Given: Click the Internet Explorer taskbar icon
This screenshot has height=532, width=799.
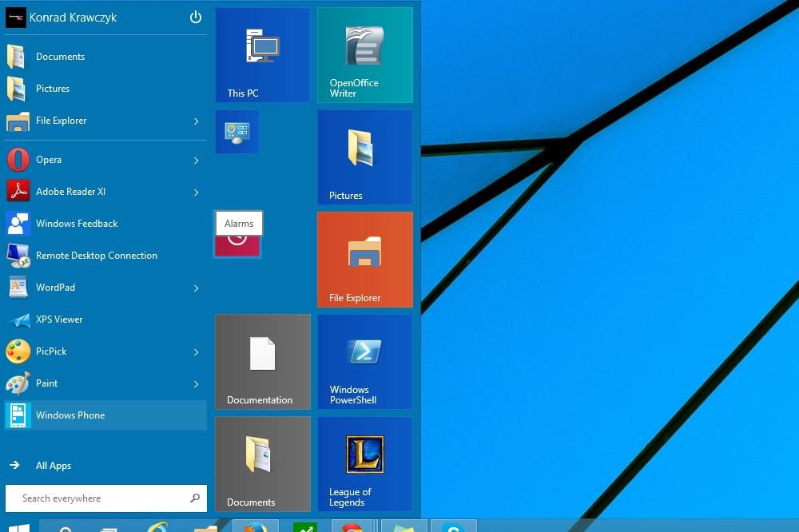Looking at the screenshot, I should 158,526.
